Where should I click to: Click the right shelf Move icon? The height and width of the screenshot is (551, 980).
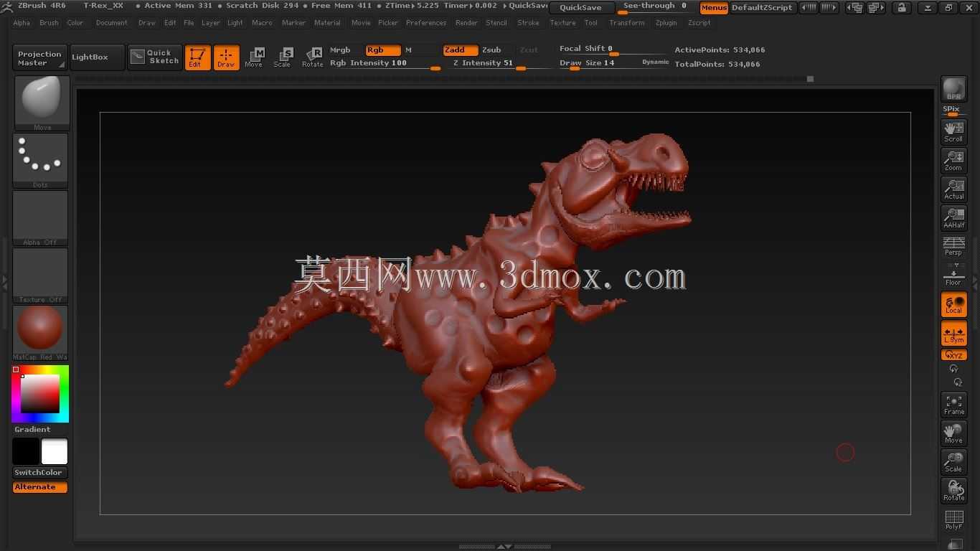point(953,433)
